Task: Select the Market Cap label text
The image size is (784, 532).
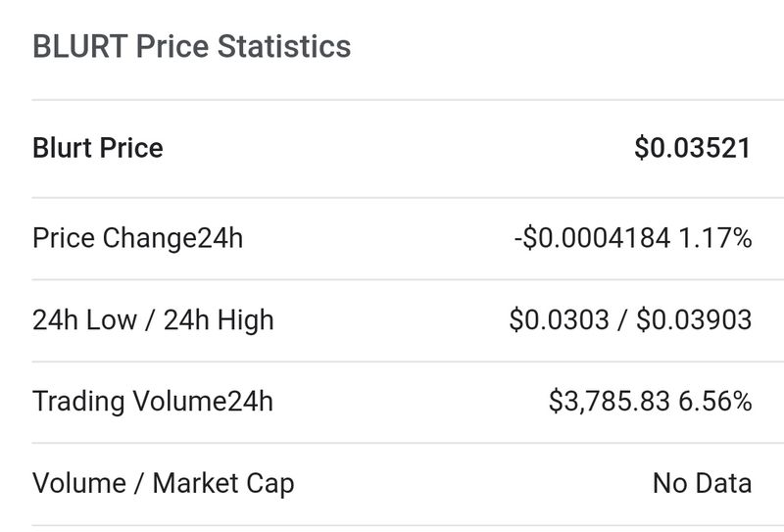Action: [223, 483]
